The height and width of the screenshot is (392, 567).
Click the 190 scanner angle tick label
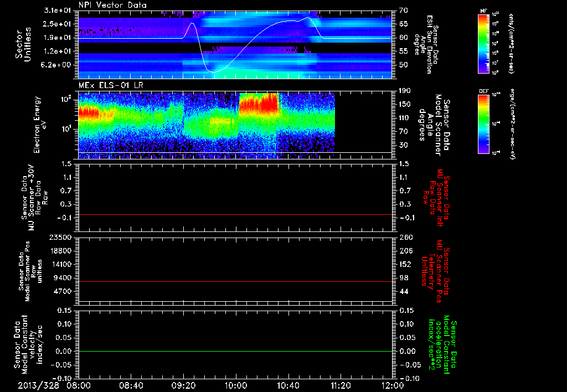click(405, 91)
